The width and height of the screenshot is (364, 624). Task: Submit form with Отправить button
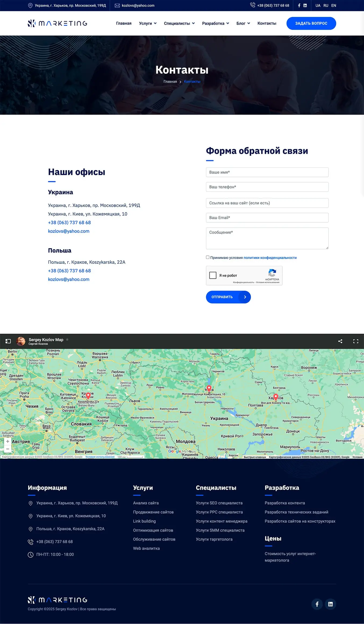pyautogui.click(x=228, y=297)
